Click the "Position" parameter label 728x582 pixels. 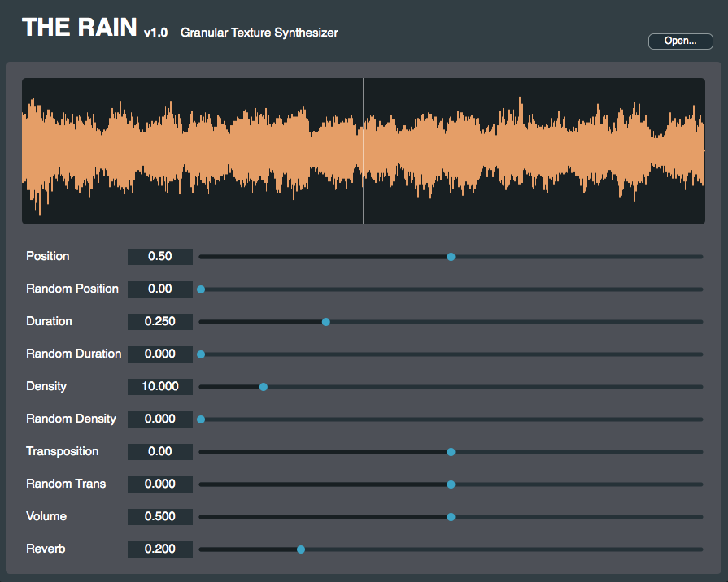[x=48, y=256]
